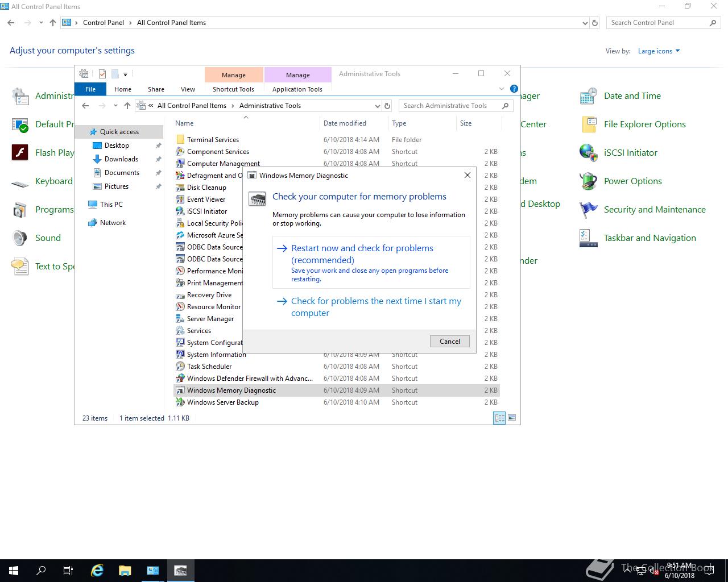
Task: Open Task View from the taskbar
Action: click(68, 571)
